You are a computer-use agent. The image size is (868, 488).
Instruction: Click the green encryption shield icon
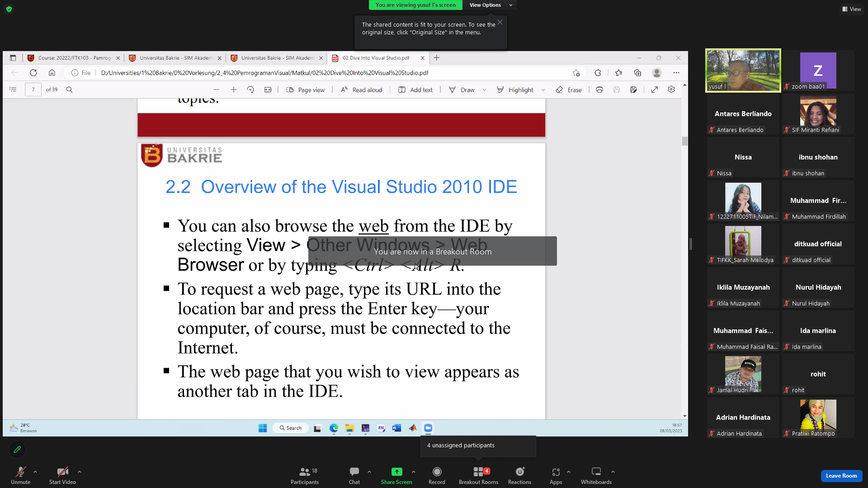(9, 9)
